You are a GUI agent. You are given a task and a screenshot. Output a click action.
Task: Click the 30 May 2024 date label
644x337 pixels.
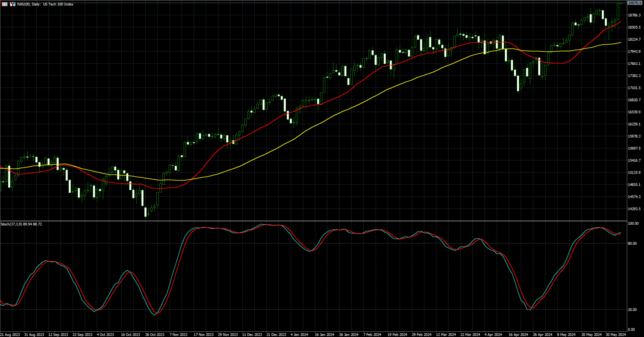pos(616,335)
